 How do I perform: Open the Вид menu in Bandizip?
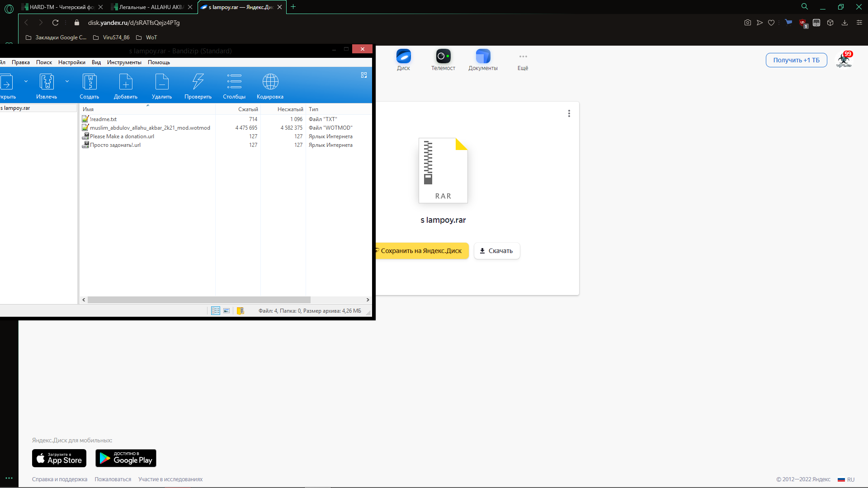[x=96, y=62]
